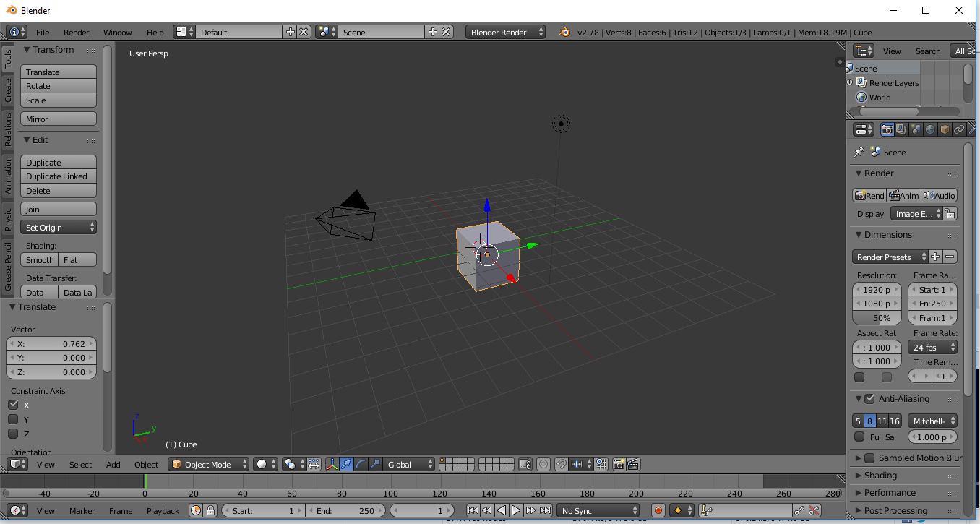The height and width of the screenshot is (524, 980).
Task: Select anti-aliasing samples 16
Action: [x=895, y=421]
